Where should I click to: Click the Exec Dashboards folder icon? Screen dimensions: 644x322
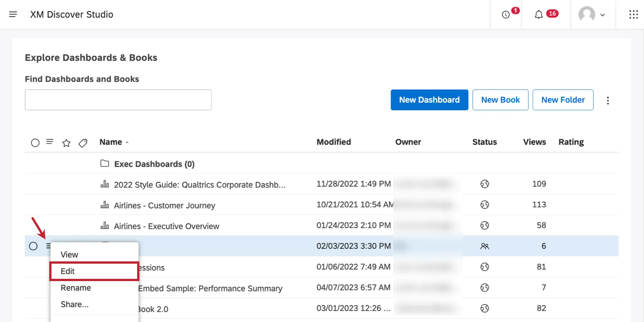click(x=105, y=164)
